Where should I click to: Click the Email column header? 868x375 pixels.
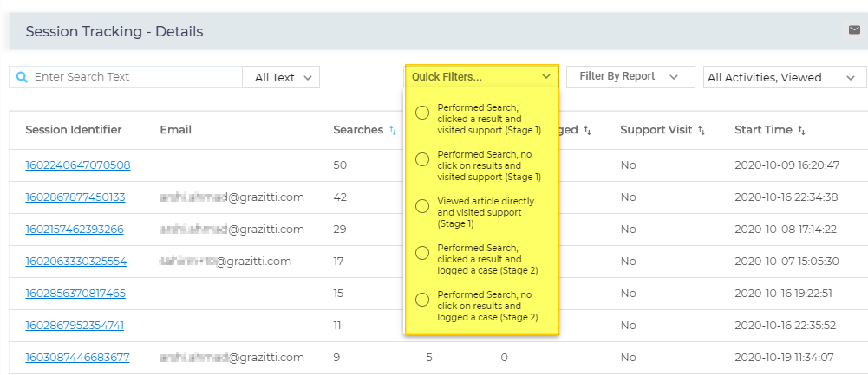pos(176,130)
